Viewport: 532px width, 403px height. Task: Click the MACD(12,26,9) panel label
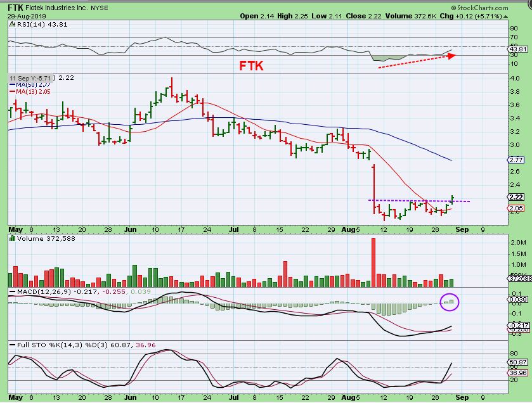point(44,292)
